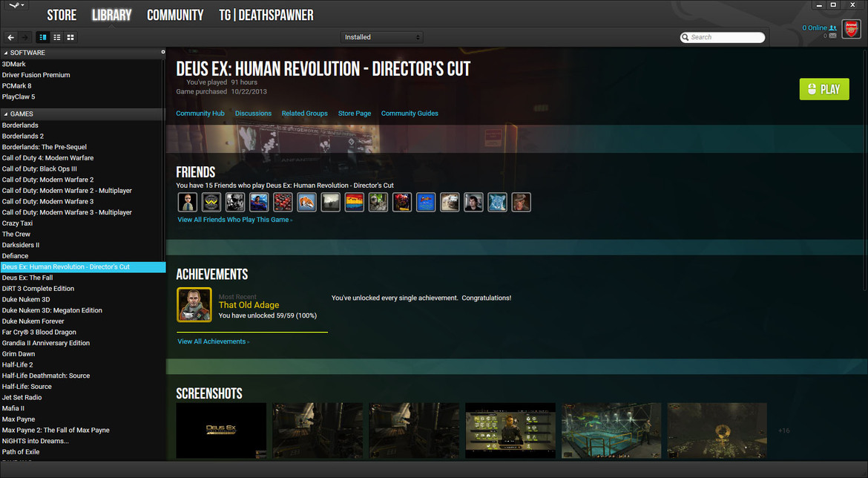Open the Deus Ex logo screenshot thumbnail
This screenshot has height=478, width=868.
click(x=221, y=430)
